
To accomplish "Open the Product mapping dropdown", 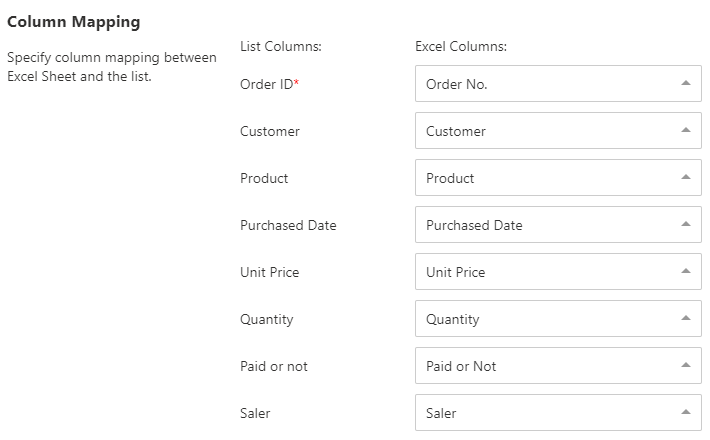I will coord(558,178).
